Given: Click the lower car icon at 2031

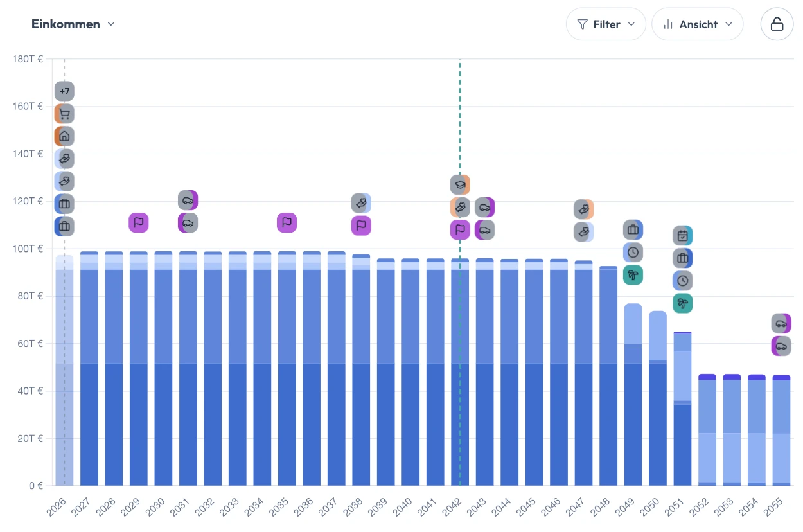Looking at the screenshot, I should [188, 223].
